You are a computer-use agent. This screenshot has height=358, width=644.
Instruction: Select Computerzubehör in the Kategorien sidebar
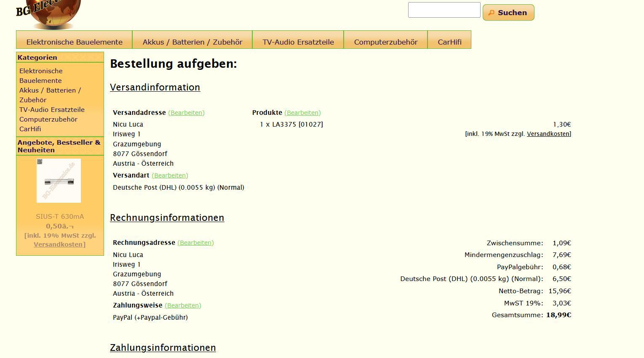[x=48, y=119]
